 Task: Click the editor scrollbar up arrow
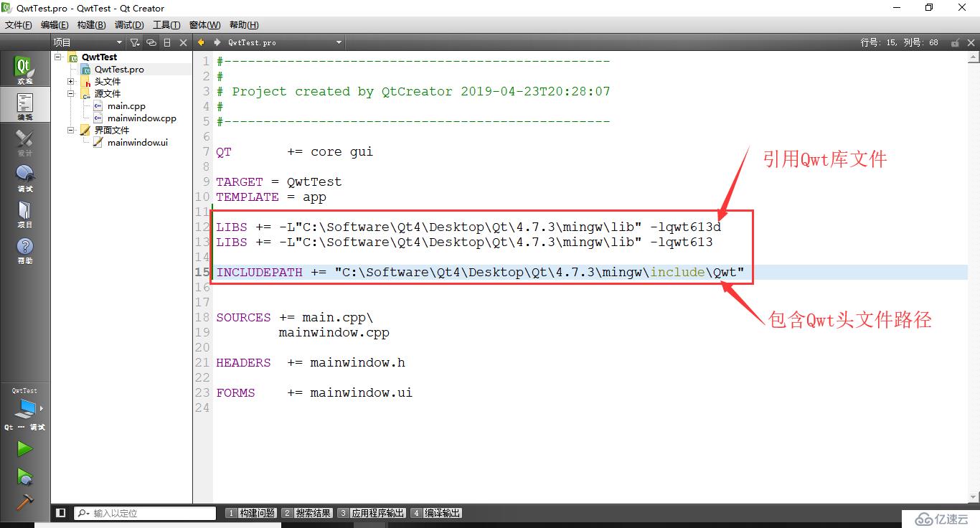tap(974, 57)
